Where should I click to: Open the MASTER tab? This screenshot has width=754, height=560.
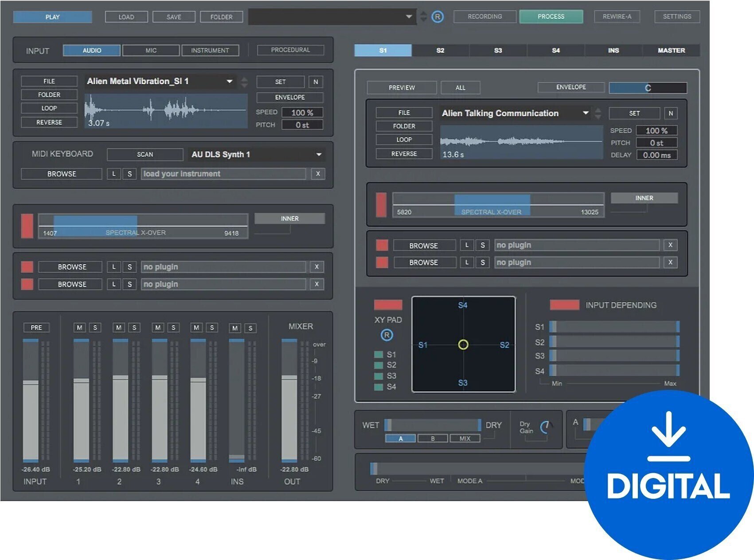[x=671, y=51]
